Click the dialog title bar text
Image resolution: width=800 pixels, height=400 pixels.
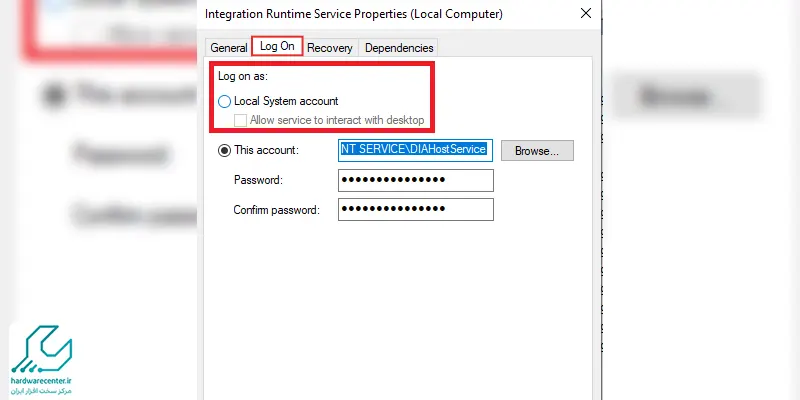354,14
